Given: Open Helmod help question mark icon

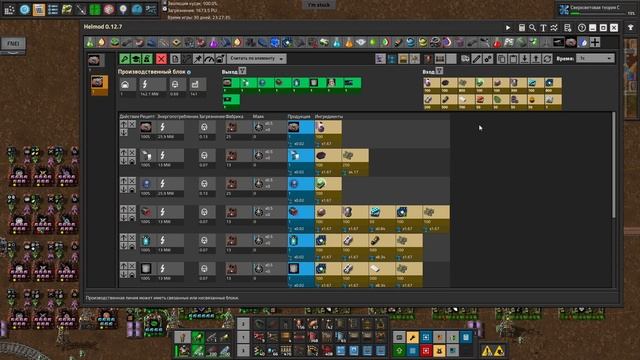Looking at the screenshot, I should [582, 28].
